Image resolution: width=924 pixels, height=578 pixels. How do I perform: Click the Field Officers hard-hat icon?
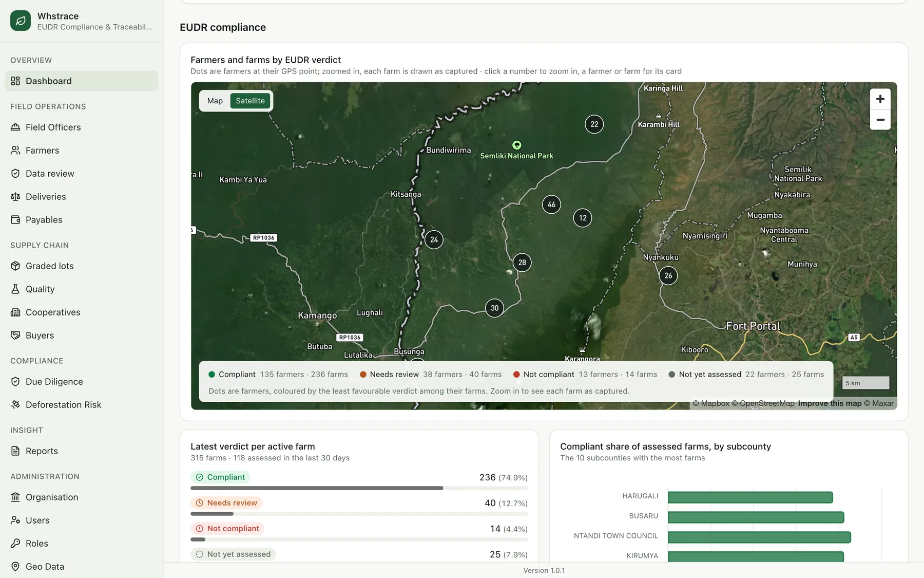[x=15, y=127]
